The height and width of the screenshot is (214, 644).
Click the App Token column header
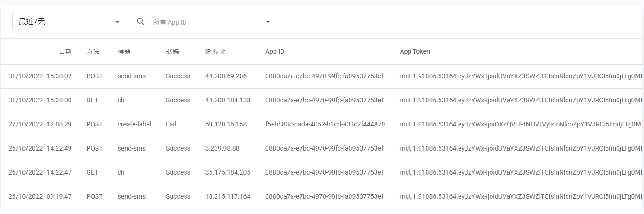[415, 52]
